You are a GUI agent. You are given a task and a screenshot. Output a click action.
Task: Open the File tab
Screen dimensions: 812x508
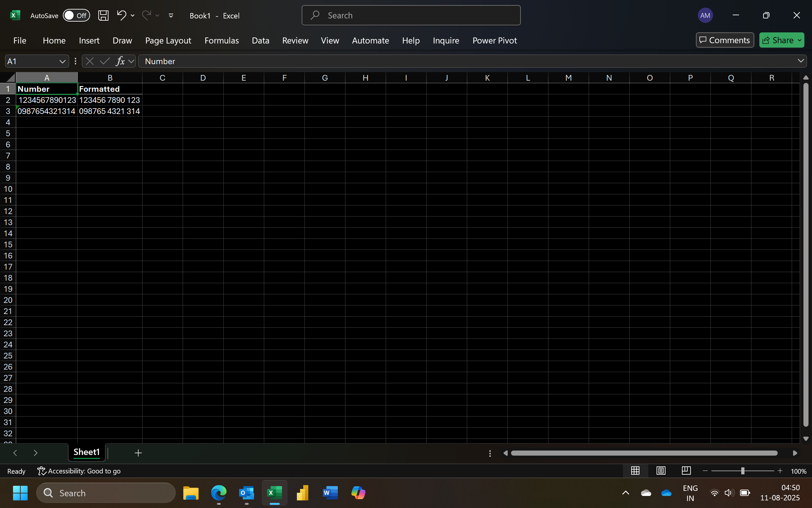pos(19,40)
